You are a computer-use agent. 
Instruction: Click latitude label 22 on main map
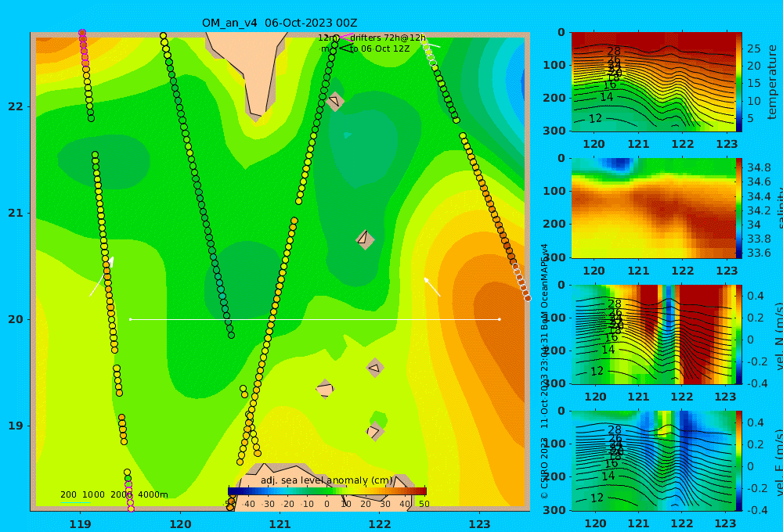click(x=15, y=107)
